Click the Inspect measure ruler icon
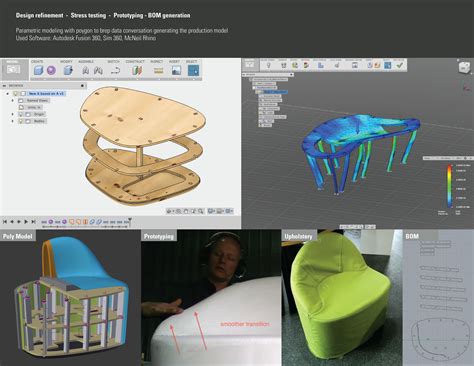The height and width of the screenshot is (366, 474). pyautogui.click(x=159, y=71)
